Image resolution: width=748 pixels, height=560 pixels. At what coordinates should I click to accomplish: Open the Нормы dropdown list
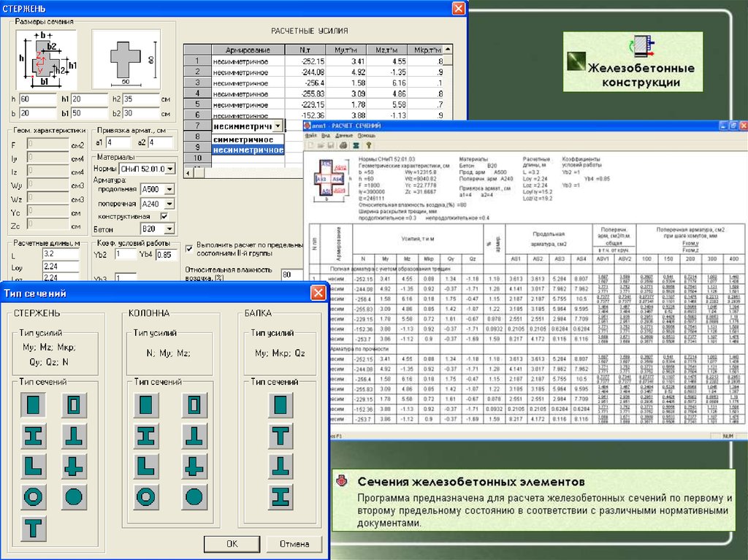coord(170,169)
